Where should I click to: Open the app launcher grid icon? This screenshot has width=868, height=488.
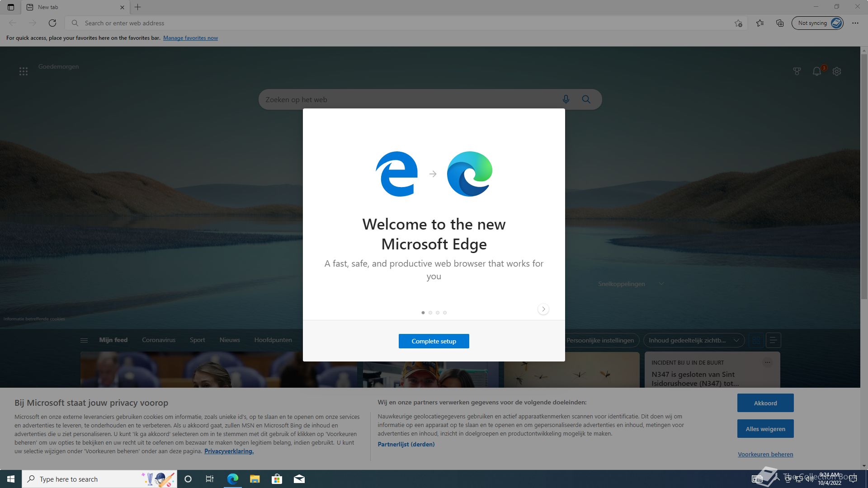point(24,71)
